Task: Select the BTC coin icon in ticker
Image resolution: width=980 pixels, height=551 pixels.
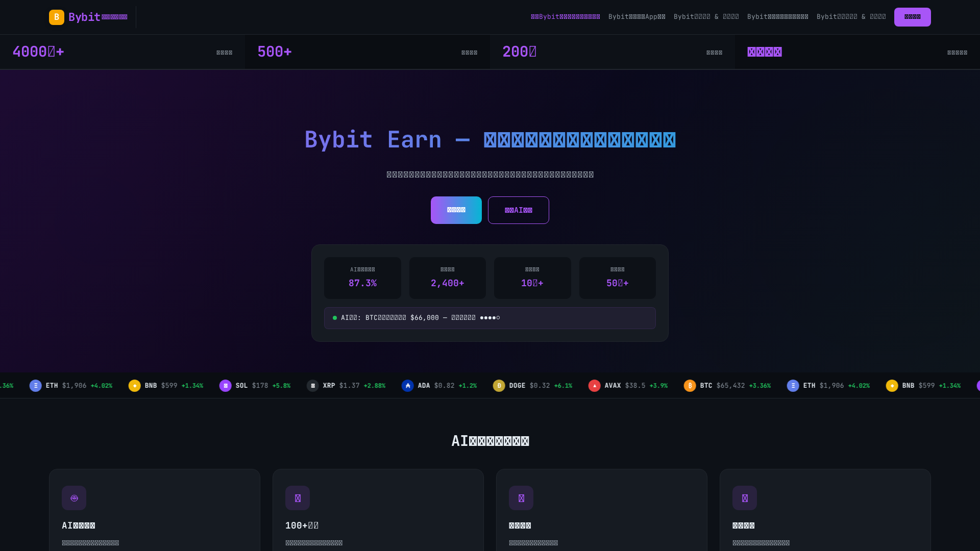Action: pos(690,386)
